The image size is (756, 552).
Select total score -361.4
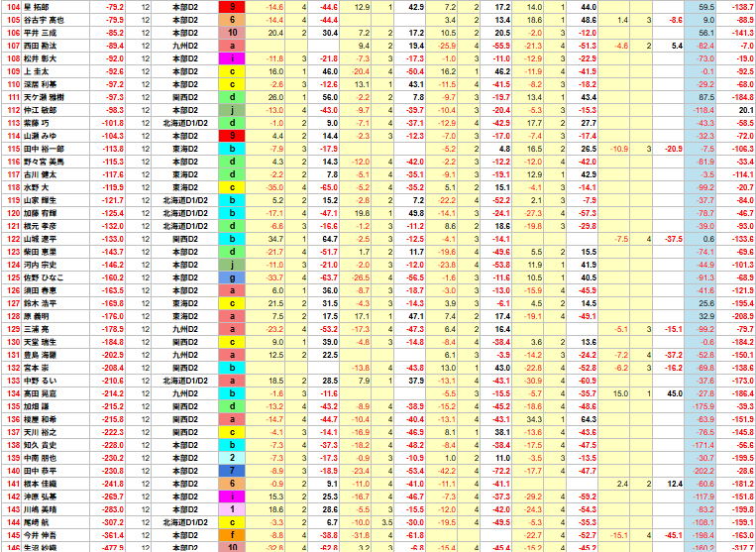pos(113,534)
